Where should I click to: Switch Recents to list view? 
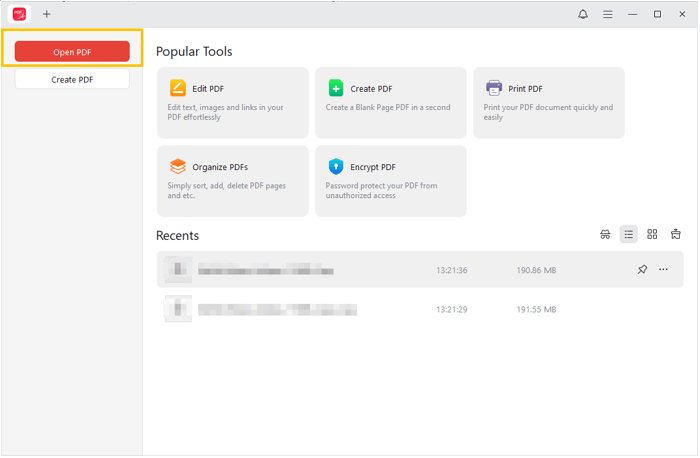click(629, 234)
